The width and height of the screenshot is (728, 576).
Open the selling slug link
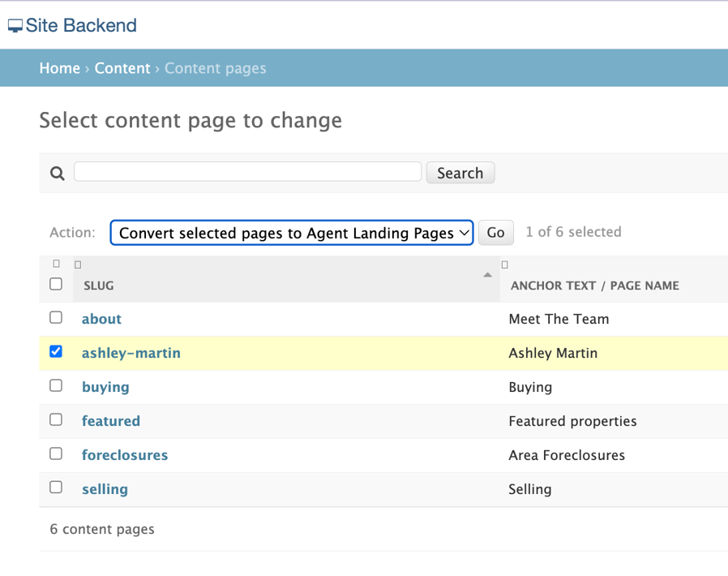pos(105,489)
